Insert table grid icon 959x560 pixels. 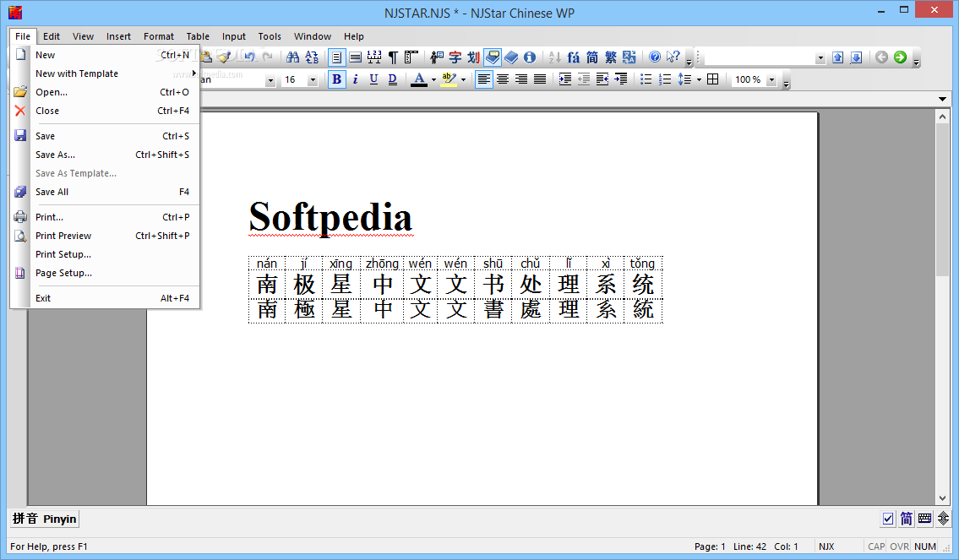tap(712, 79)
